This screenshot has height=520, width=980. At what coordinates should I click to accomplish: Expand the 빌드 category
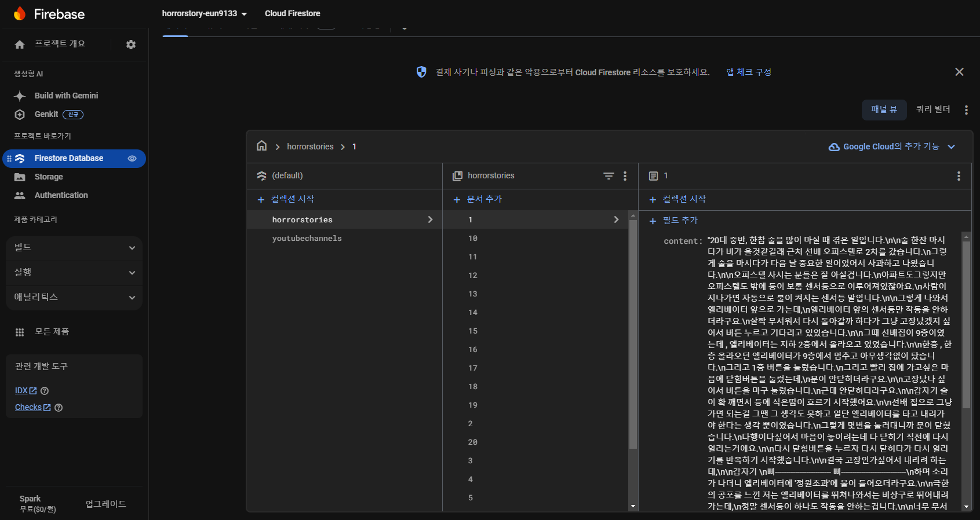(74, 248)
